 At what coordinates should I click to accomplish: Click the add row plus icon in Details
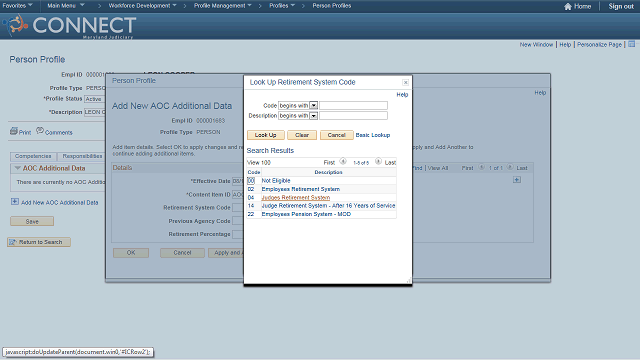517,180
